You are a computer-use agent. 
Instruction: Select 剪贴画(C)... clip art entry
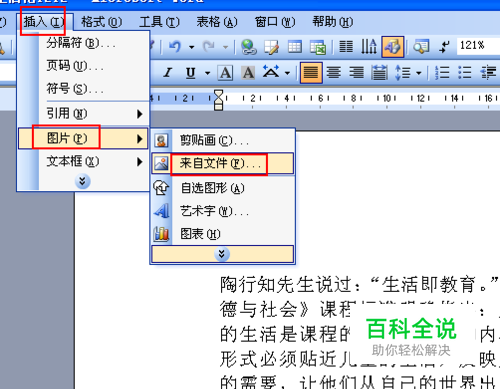tap(223, 140)
